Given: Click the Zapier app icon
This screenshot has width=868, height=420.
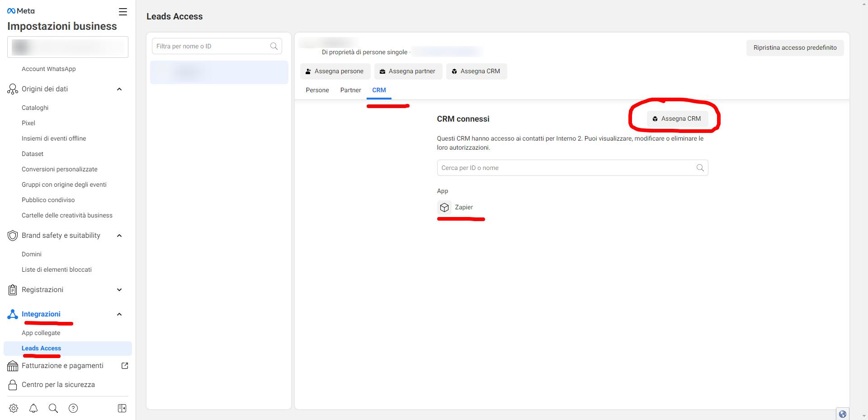Looking at the screenshot, I should pyautogui.click(x=444, y=207).
